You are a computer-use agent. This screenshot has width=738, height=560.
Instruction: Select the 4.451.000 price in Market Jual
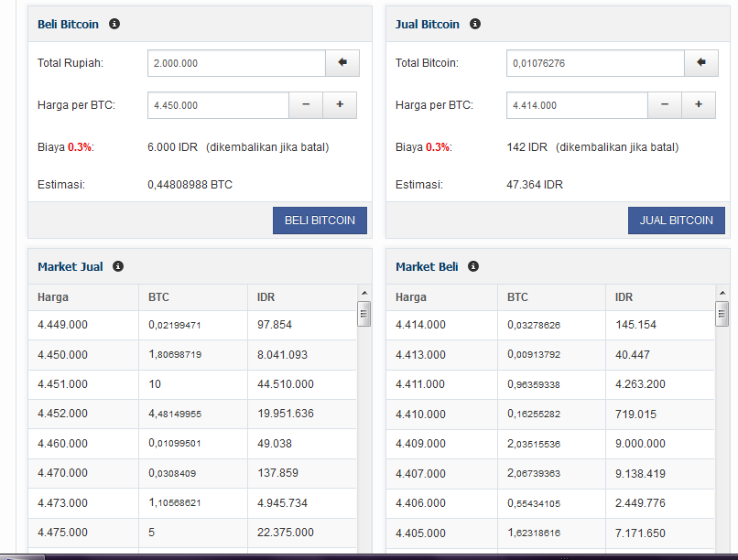tap(62, 384)
